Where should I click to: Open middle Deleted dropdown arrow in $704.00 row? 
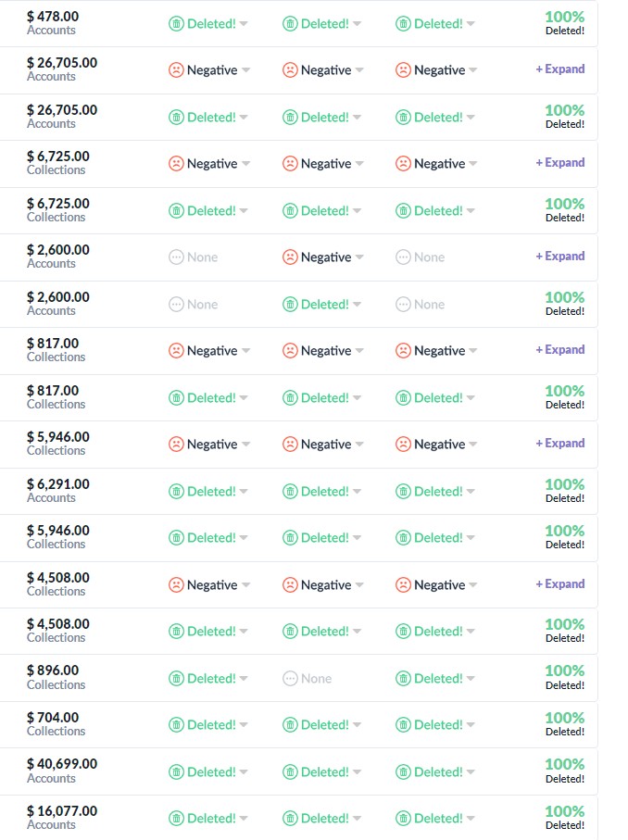[x=358, y=726]
